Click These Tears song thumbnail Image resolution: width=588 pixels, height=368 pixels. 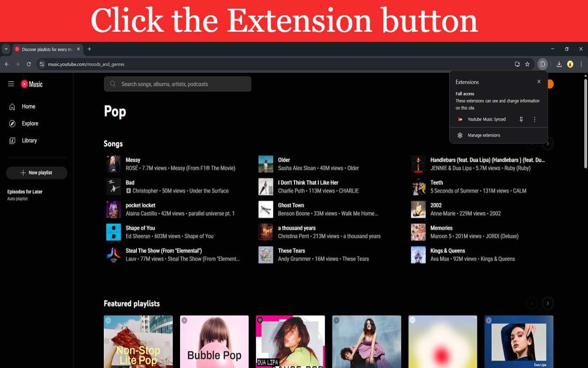pos(266,255)
